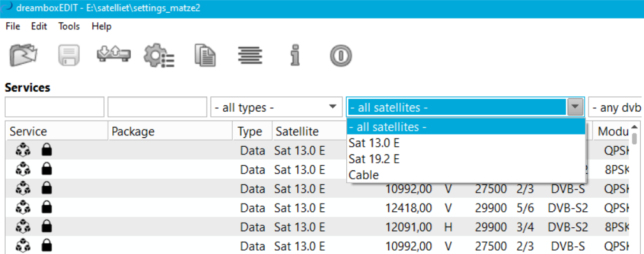The height and width of the screenshot is (254, 644).
Task: Click polarization "H" in 12091,00 row
Action: coord(448,227)
